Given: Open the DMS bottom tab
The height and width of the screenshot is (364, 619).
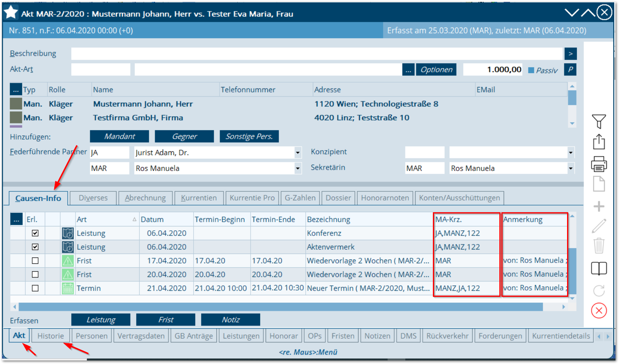Looking at the screenshot, I should pyautogui.click(x=408, y=336).
